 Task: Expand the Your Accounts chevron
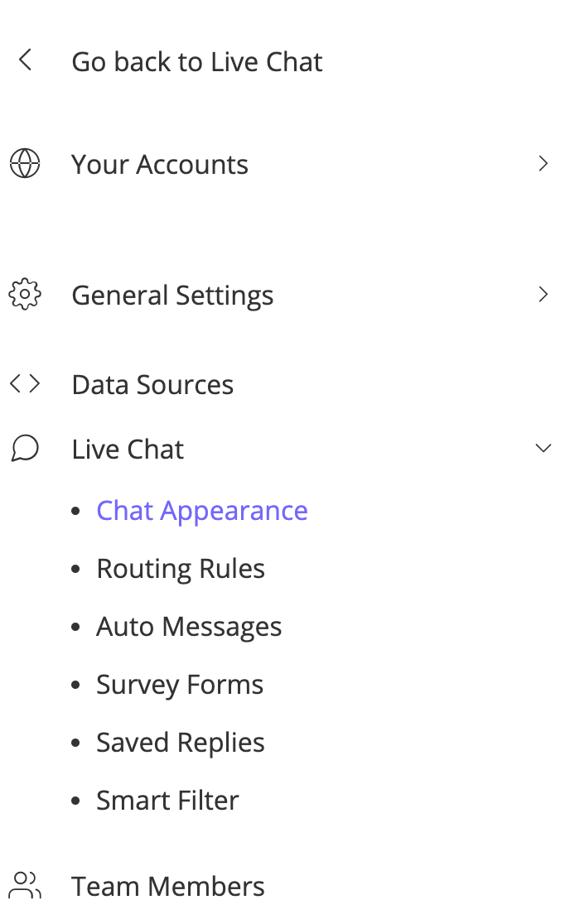coord(543,164)
